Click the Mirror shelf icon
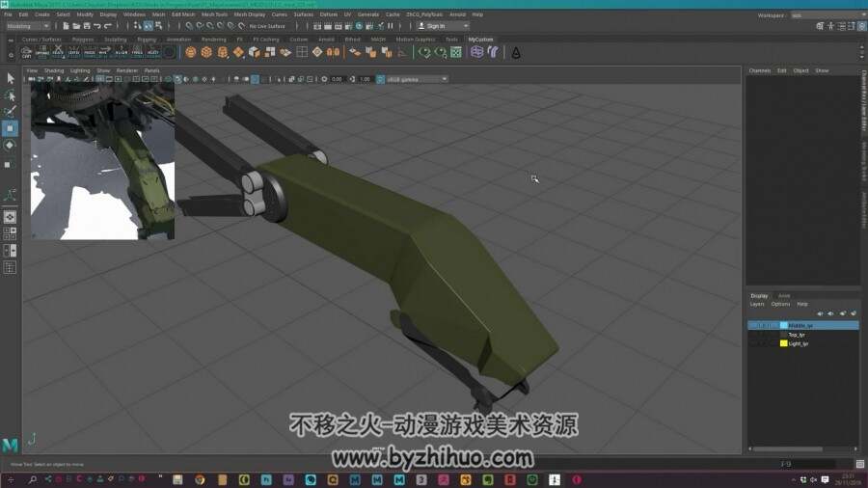 (333, 53)
